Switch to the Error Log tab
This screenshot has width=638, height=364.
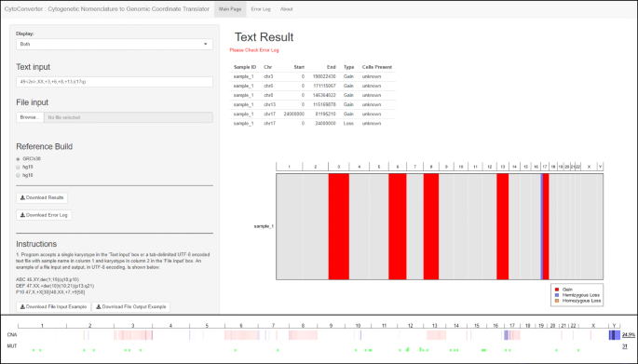point(261,9)
